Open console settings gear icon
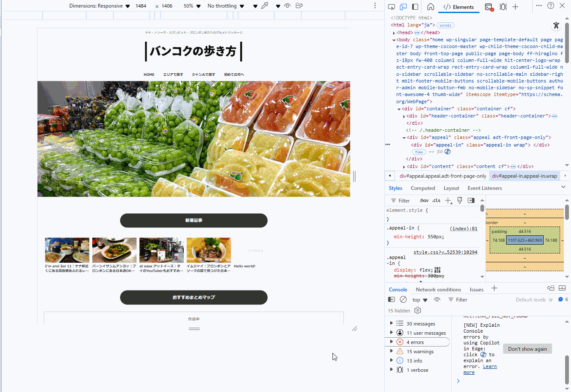 click(418, 310)
